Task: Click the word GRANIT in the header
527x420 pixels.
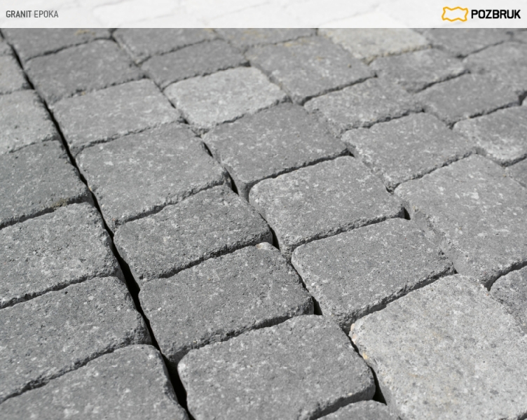Action: (20, 14)
